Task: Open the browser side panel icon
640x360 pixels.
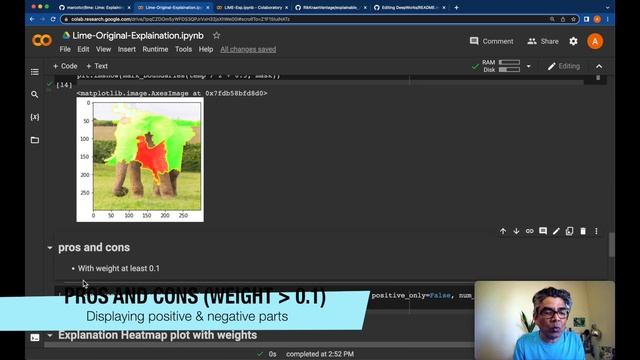Action: [587, 19]
